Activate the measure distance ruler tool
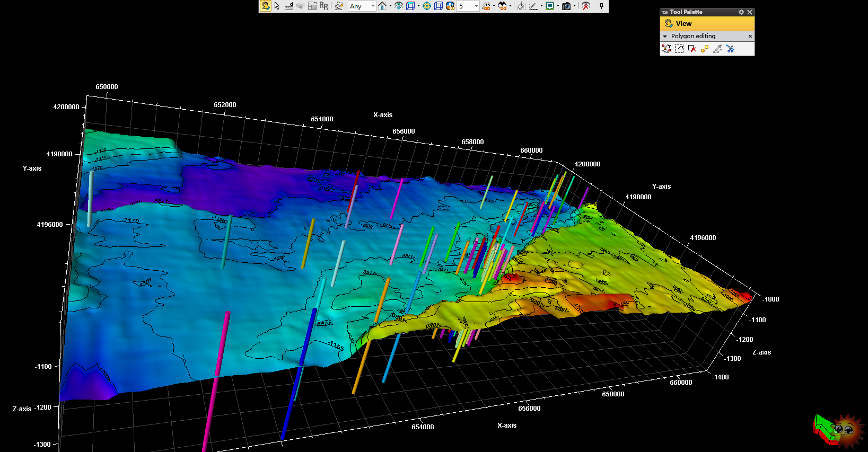Image resolution: width=868 pixels, height=452 pixels. click(x=289, y=6)
